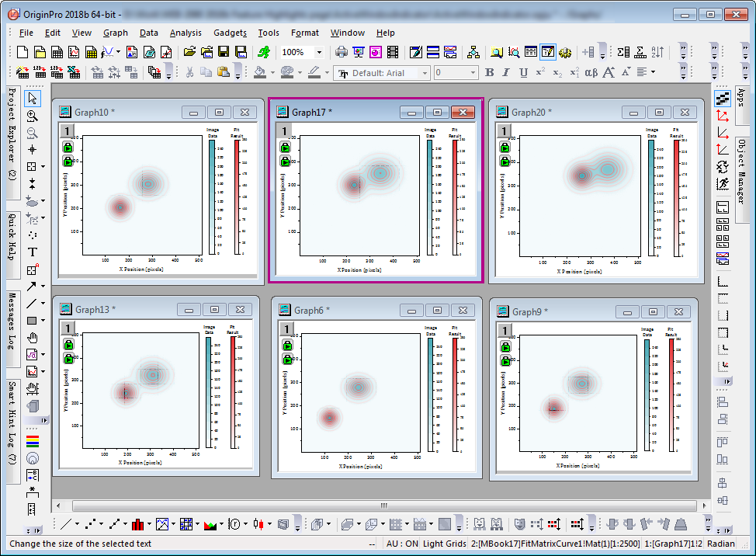This screenshot has width=756, height=556.
Task: Open the Format menu
Action: (x=305, y=33)
